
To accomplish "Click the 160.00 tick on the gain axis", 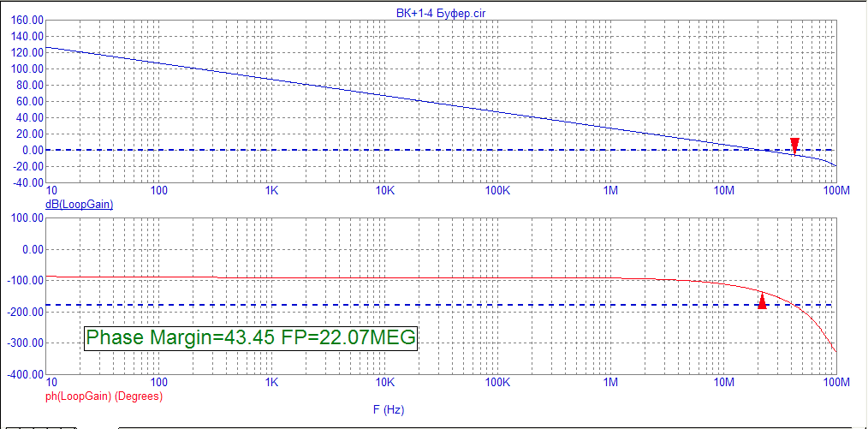I will (27, 20).
